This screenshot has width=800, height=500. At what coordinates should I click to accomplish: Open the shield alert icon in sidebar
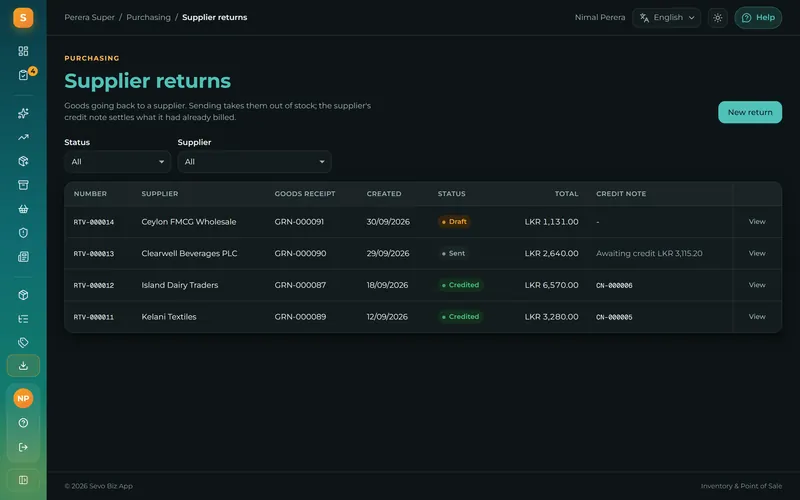(x=23, y=233)
